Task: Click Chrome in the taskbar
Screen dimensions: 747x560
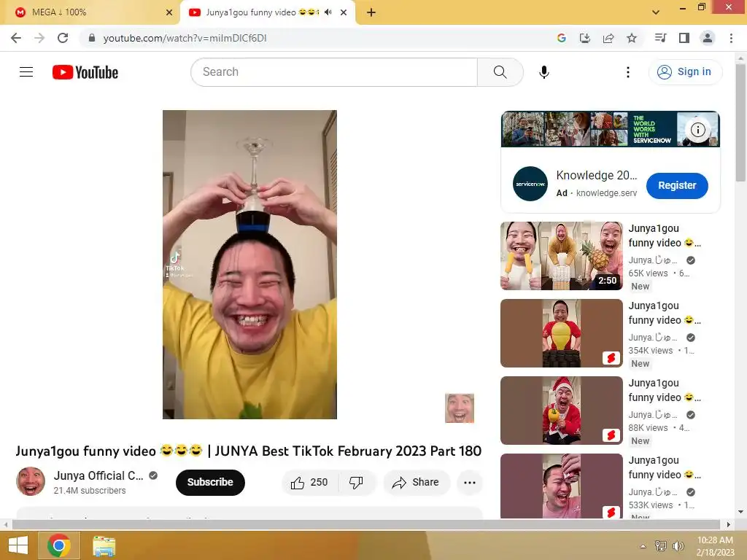Action: (59, 545)
